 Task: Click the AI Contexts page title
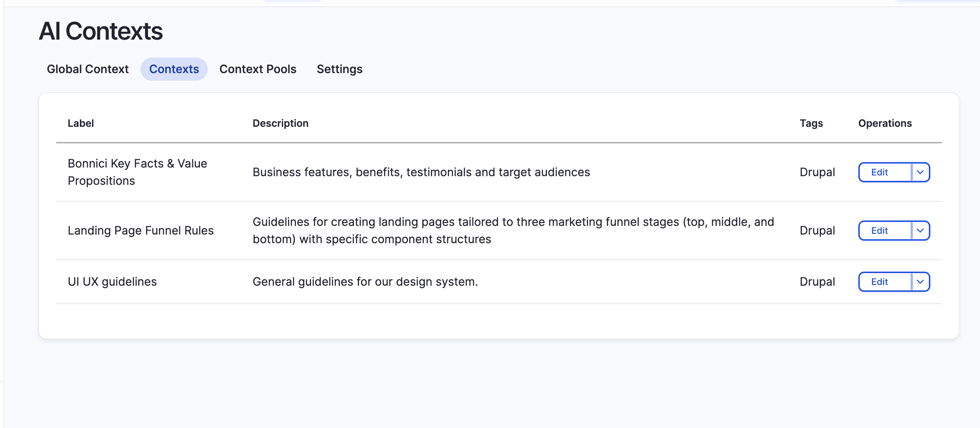point(101,32)
